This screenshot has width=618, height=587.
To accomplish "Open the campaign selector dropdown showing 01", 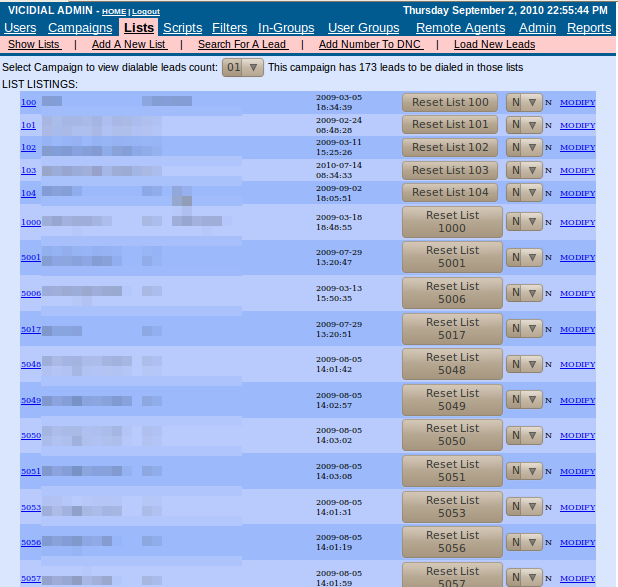I will pos(243,67).
